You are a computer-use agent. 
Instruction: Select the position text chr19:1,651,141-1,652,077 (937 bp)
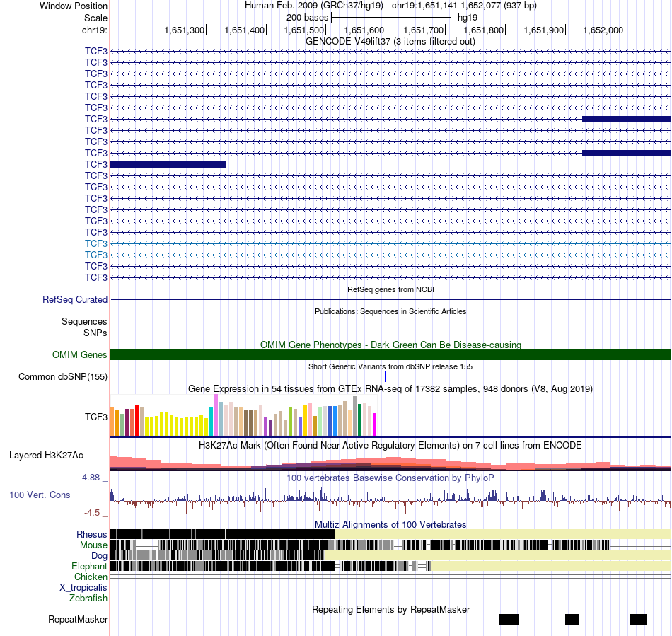[x=464, y=6]
